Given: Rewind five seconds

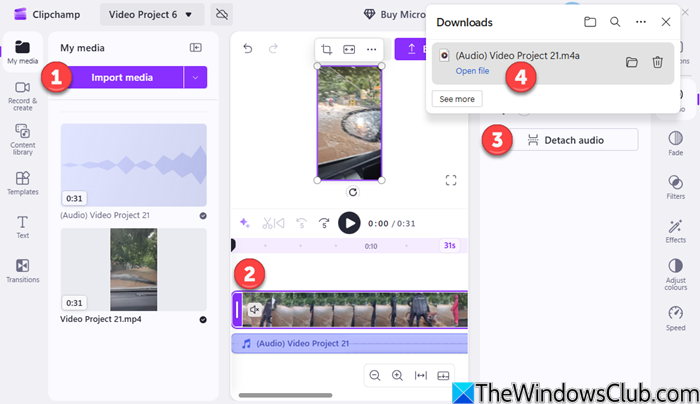Looking at the screenshot, I should click(x=302, y=223).
